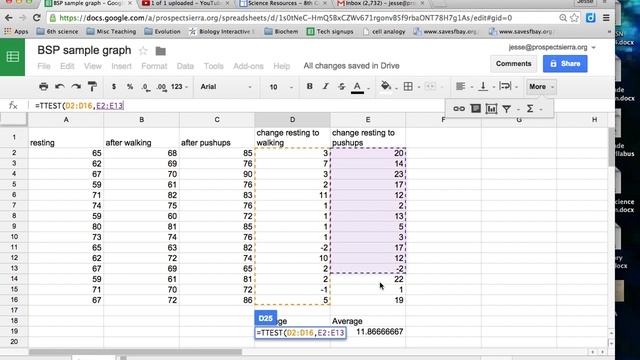Click the document title BSP sample graph

click(84, 50)
